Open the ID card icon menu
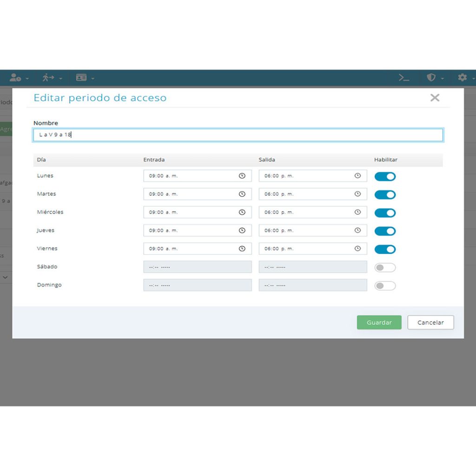The width and height of the screenshot is (476, 476). [x=81, y=78]
